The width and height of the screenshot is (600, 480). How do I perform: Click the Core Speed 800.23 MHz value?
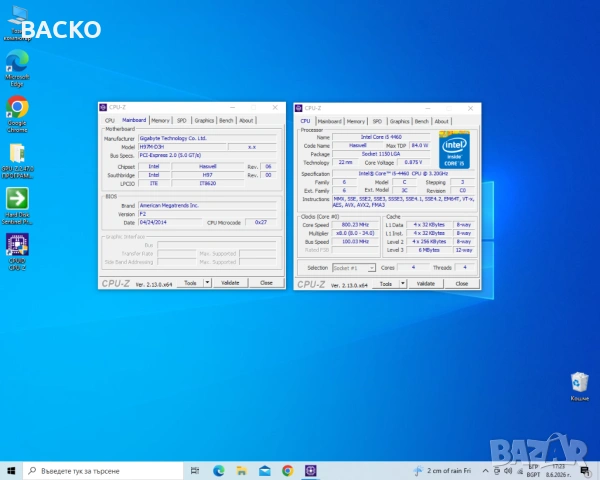(x=355, y=225)
